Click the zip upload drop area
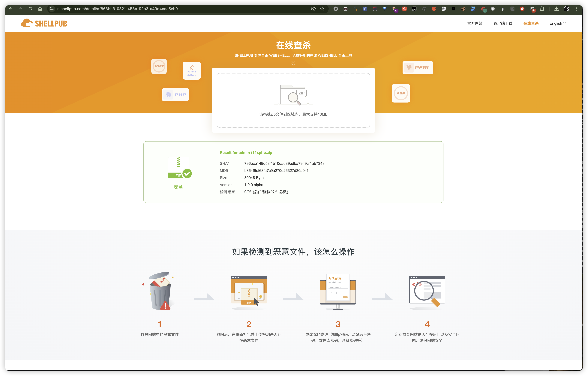This screenshot has width=588, height=376. 293,100
